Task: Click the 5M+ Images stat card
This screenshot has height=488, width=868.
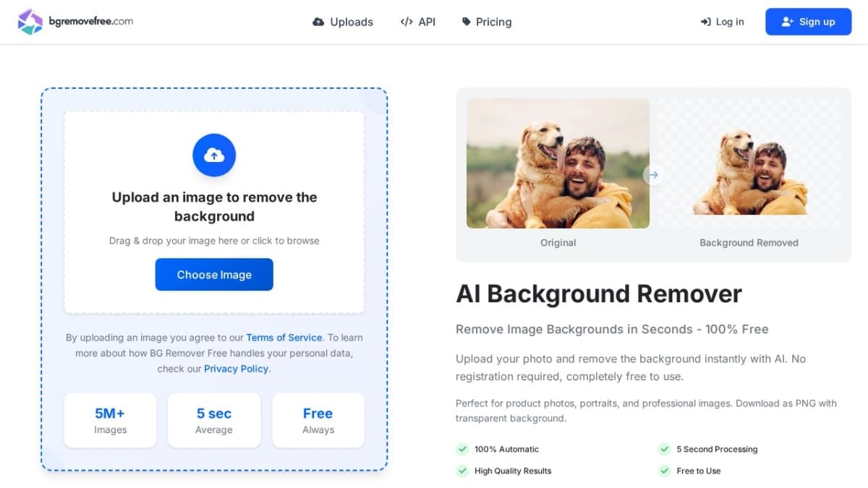Action: pyautogui.click(x=110, y=421)
